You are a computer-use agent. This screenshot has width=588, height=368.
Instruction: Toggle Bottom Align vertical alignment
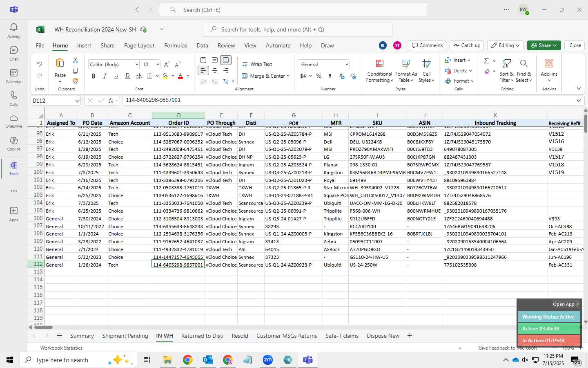[x=226, y=60]
